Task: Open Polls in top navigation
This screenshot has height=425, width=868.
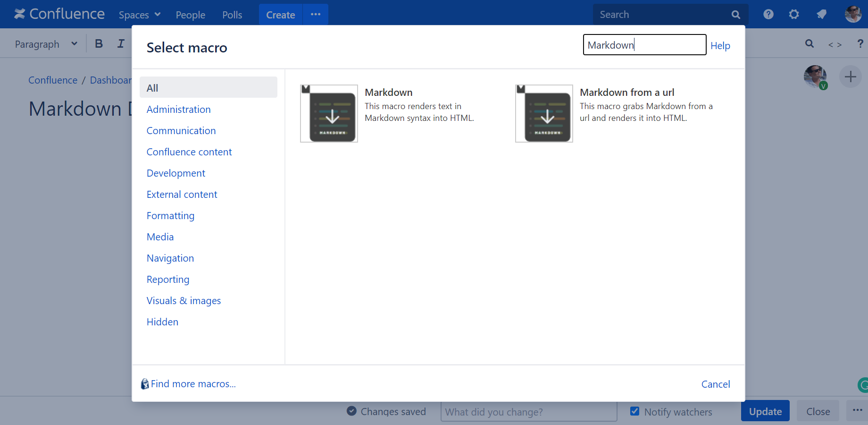Action: tap(232, 15)
